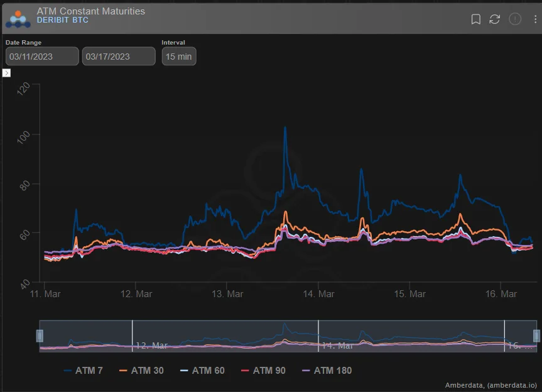Toggle the ATM 7 series in legend
The height and width of the screenshot is (392, 542).
[84, 371]
